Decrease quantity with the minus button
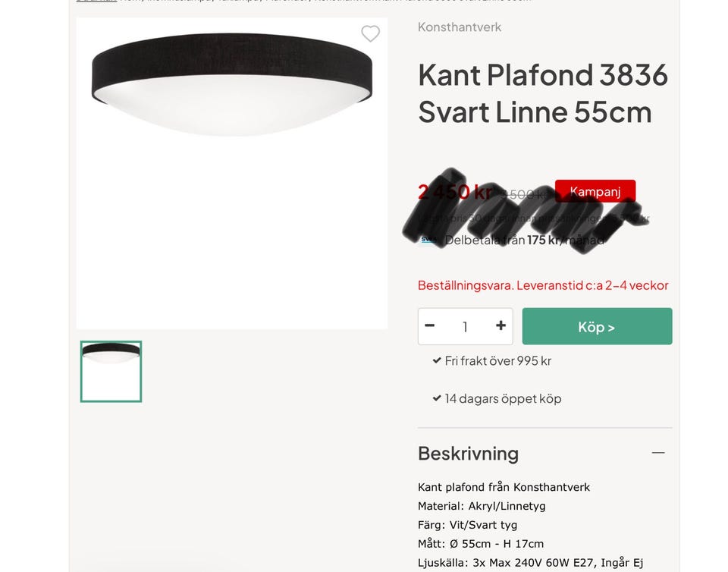728x572 pixels. (x=429, y=326)
